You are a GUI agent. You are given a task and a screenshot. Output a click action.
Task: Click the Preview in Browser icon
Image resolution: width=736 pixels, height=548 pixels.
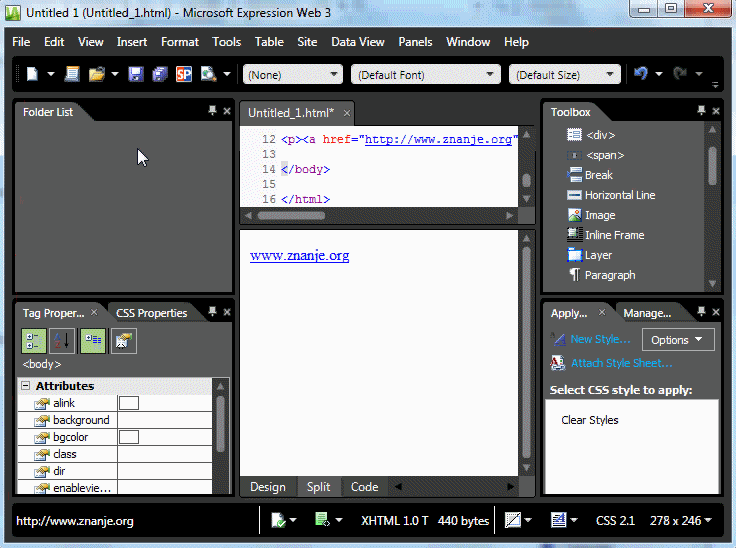coord(208,74)
